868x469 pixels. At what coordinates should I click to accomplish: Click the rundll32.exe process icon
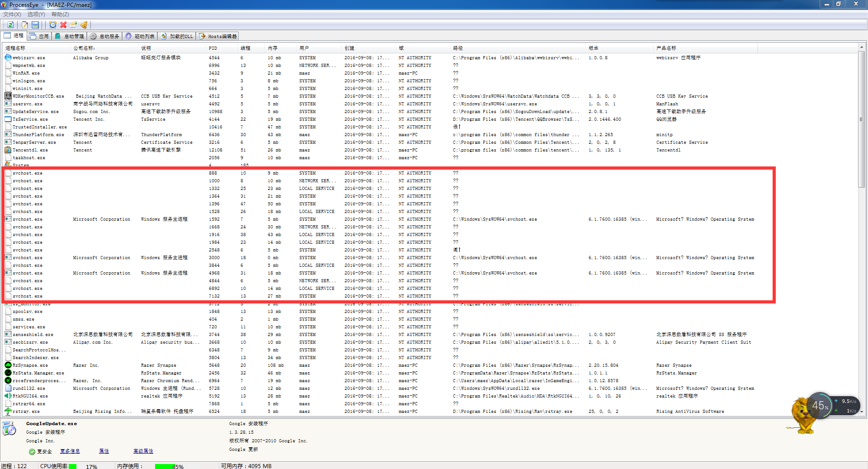tap(8, 388)
